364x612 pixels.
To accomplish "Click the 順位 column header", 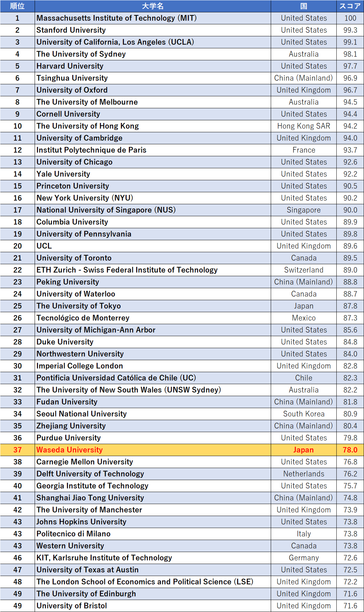I will tap(17, 6).
